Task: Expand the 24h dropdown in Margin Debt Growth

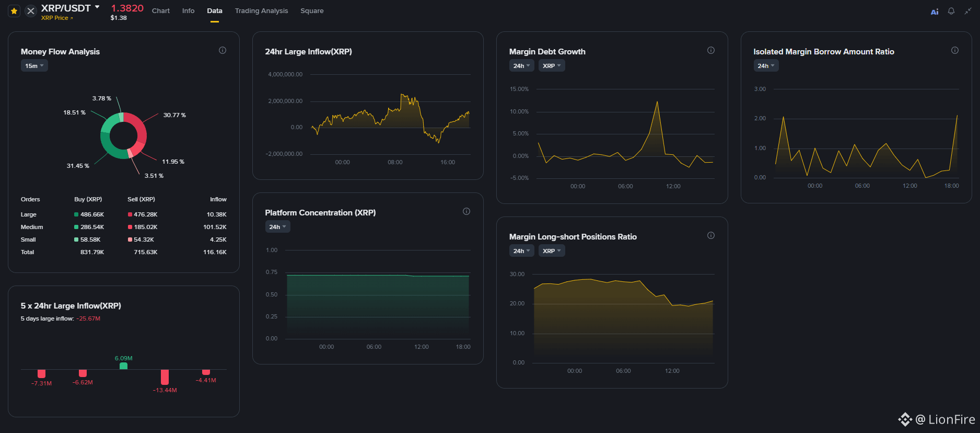Action: click(522, 66)
